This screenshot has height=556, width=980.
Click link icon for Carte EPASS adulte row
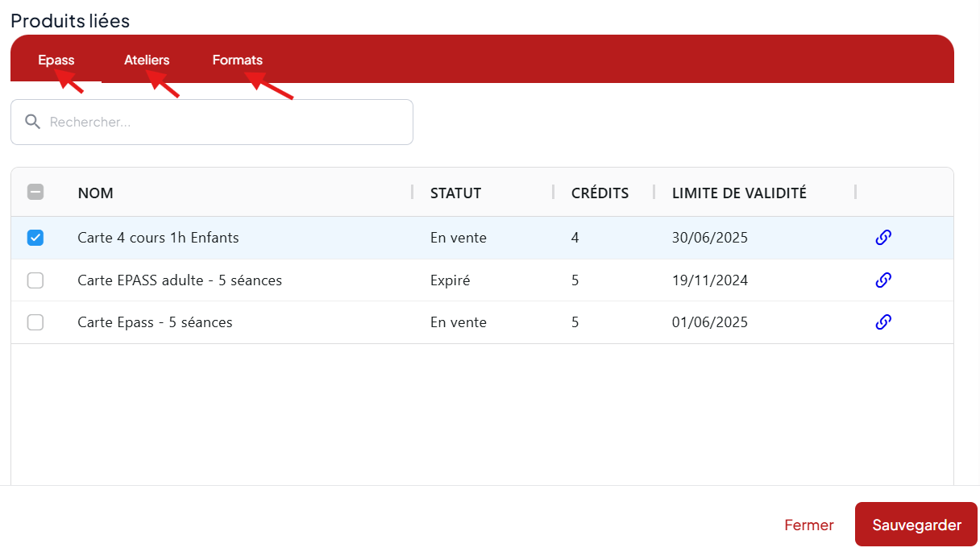point(883,280)
